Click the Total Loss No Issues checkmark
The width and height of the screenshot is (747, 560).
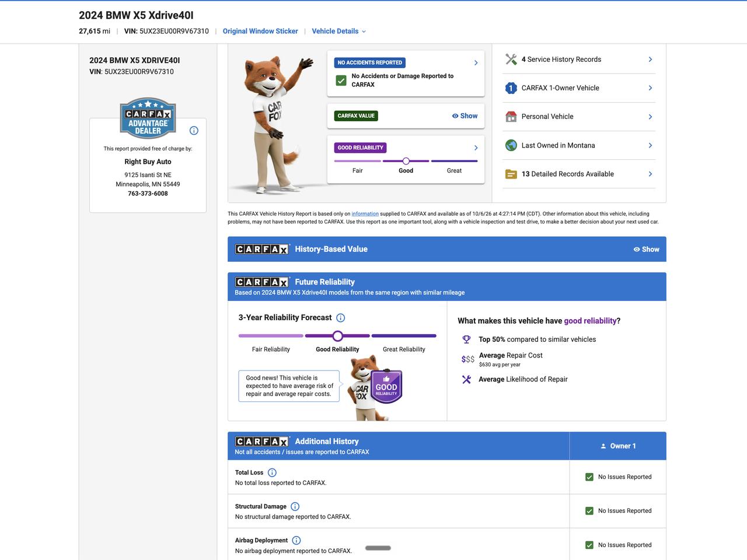coord(589,477)
